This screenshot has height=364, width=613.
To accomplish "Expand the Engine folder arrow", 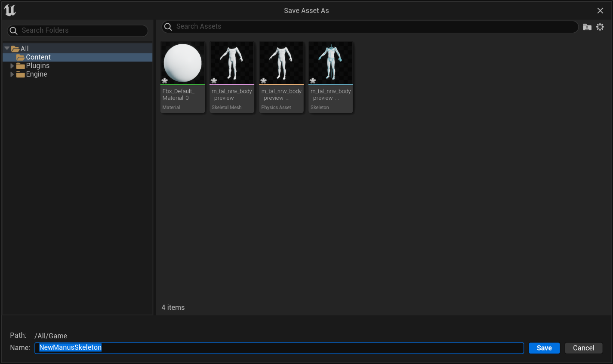I will (12, 74).
